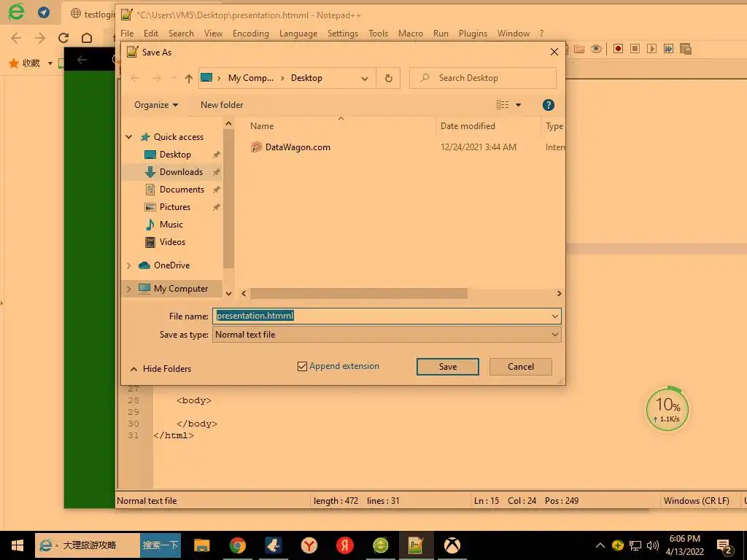The width and height of the screenshot is (747, 560).
Task: Click the Up one level arrow in Save As
Action: tap(189, 78)
